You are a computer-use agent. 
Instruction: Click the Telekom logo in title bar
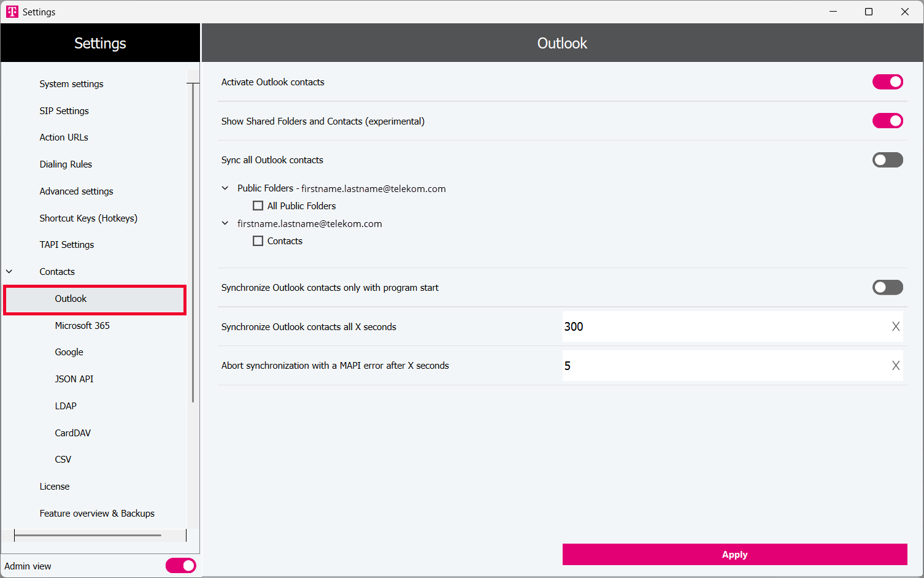pos(12,12)
